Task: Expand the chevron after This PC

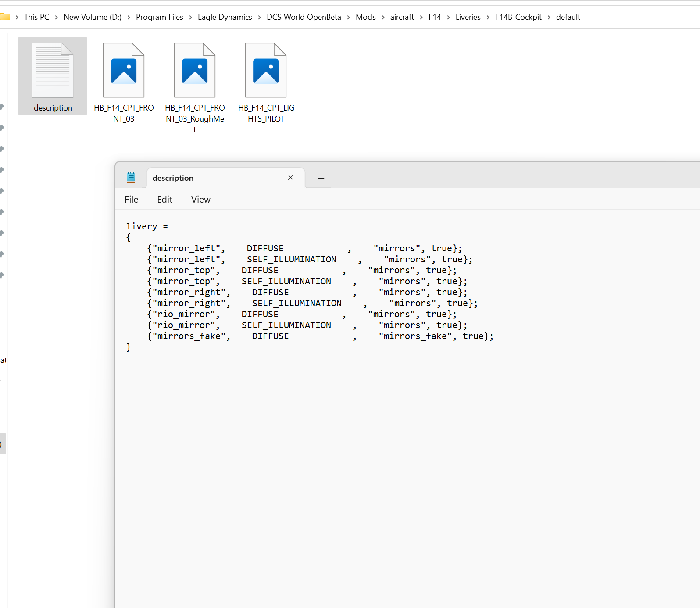Action: (x=57, y=18)
